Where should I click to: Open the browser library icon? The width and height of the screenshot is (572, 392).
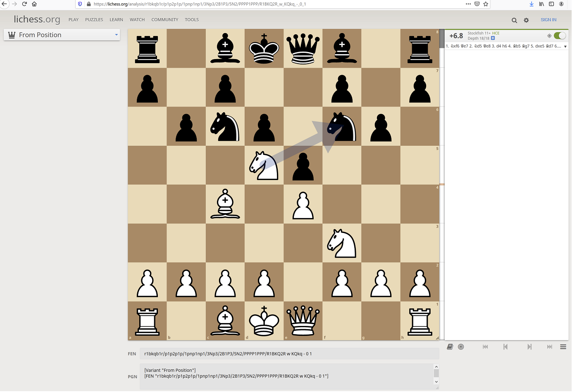541,4
